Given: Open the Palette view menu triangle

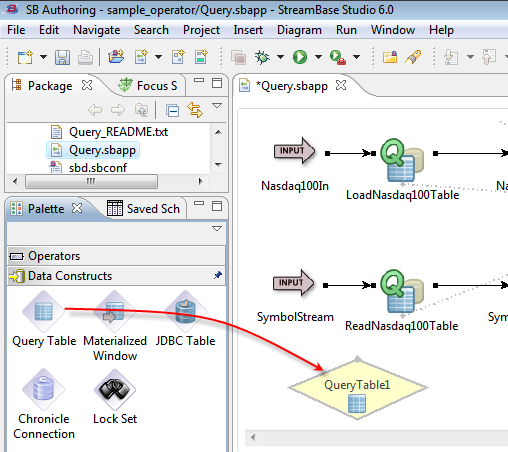Looking at the screenshot, I should (217, 229).
